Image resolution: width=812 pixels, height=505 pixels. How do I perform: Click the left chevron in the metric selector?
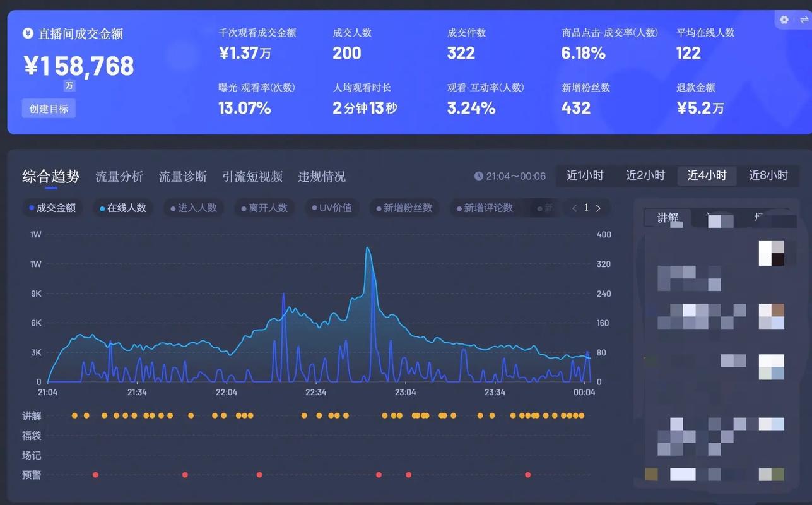coord(574,208)
